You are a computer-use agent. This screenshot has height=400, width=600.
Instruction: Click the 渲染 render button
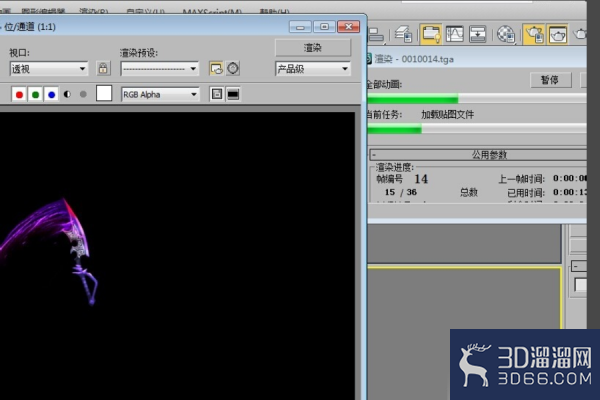click(313, 48)
